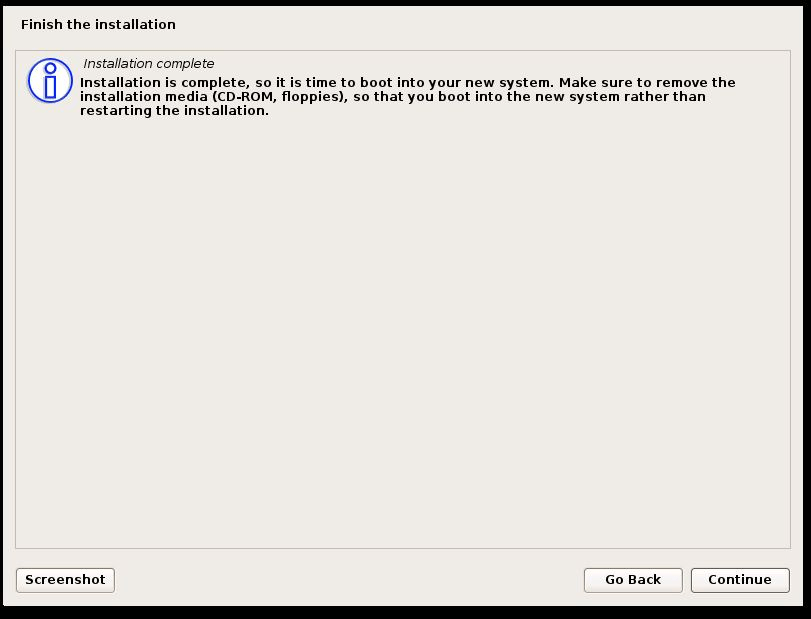Viewport: 811px width, 619px height.
Task: Click between Go Back and Continue buttons
Action: pyautogui.click(x=690, y=580)
